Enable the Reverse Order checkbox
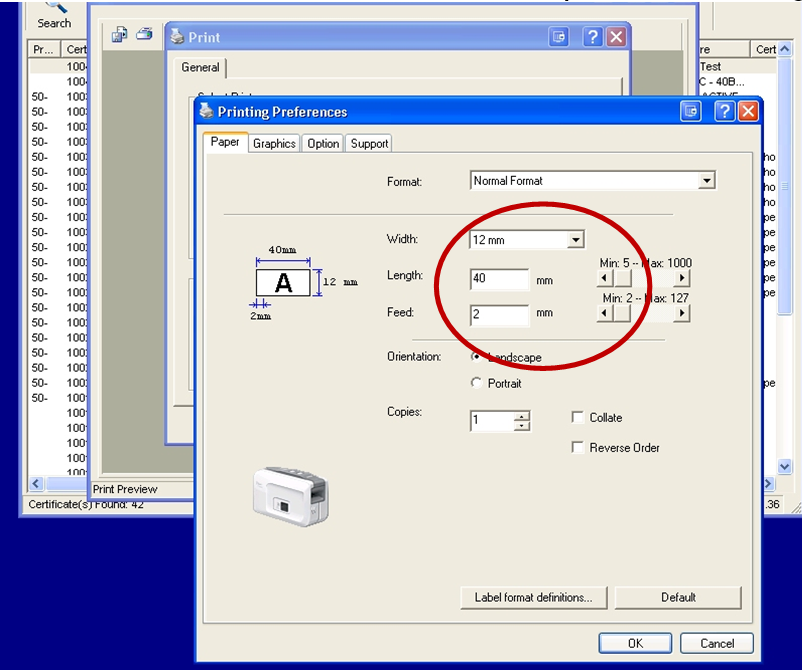 click(x=578, y=448)
